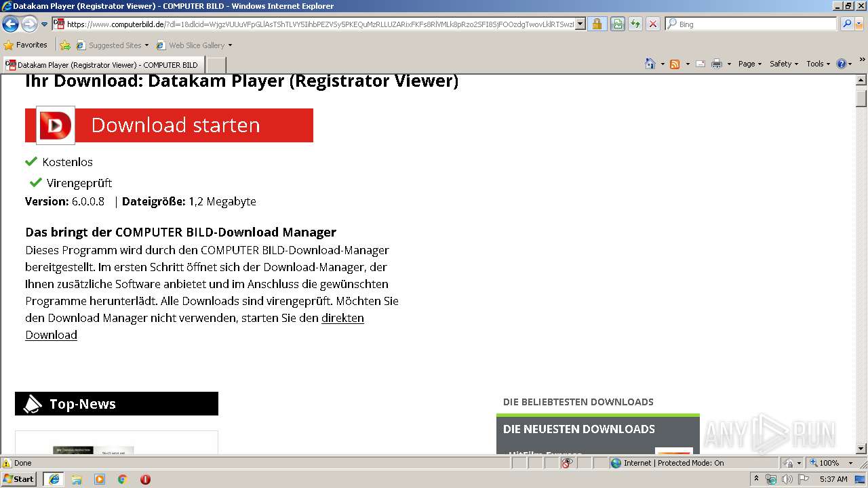
Task: Expand the address bar dropdown
Action: pos(580,24)
